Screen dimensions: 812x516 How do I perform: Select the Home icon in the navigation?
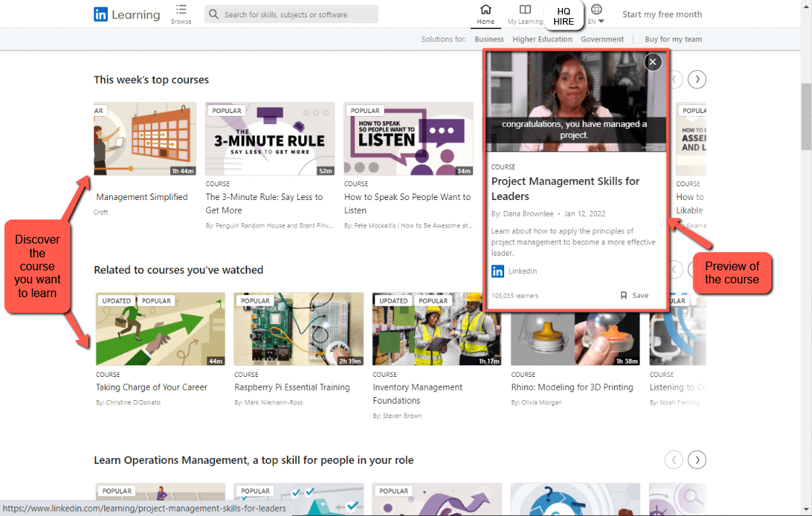[x=486, y=12]
